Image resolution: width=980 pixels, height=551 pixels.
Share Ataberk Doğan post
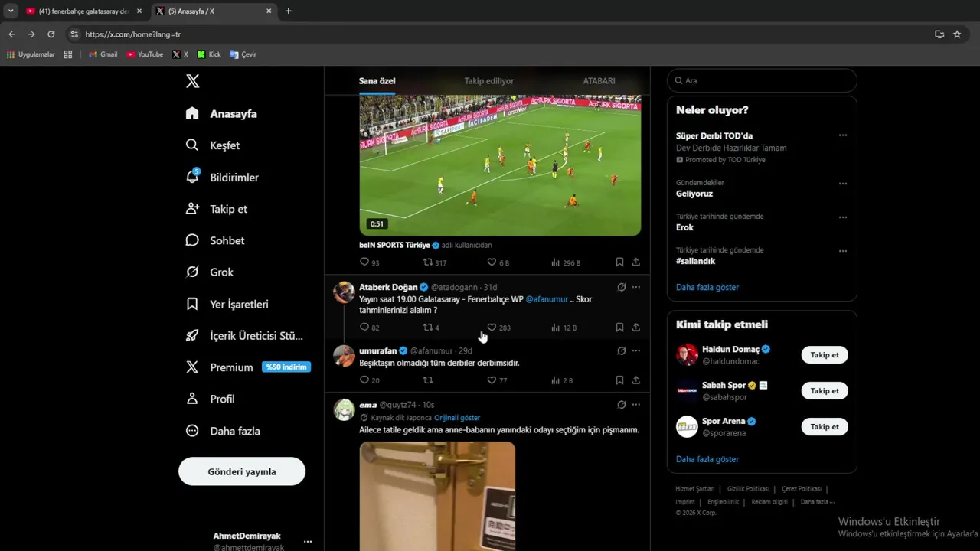[x=635, y=328]
